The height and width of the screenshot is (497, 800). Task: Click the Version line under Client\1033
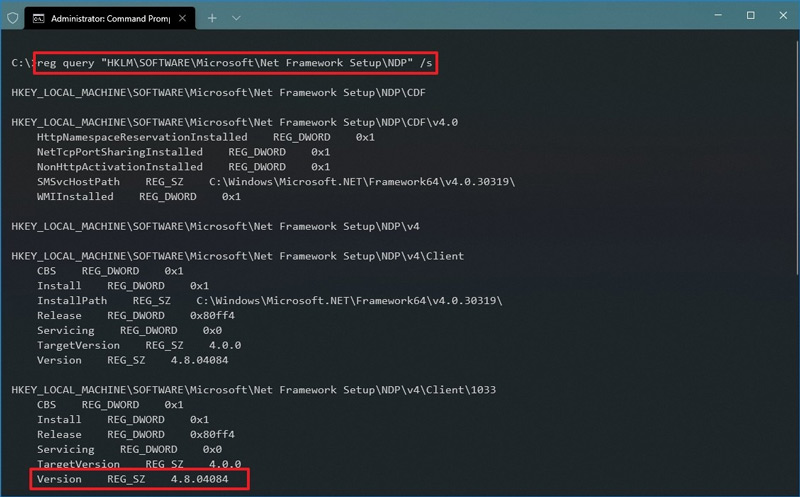point(133,479)
